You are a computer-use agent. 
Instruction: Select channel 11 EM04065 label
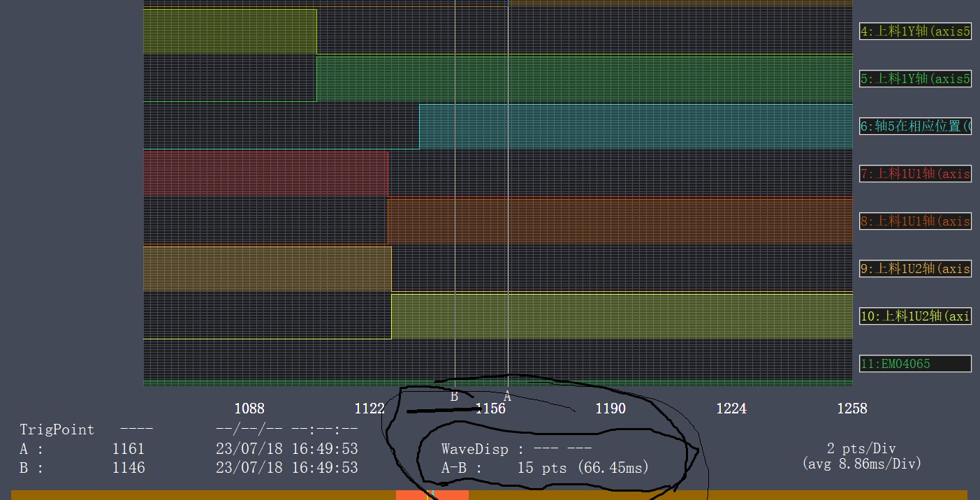915,364
